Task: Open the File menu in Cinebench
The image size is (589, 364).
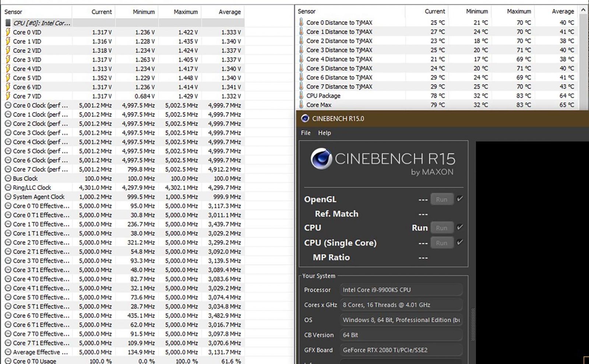Action: pos(306,133)
